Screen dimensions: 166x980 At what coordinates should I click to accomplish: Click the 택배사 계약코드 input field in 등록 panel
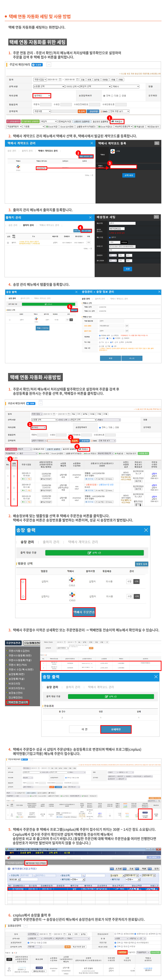pyautogui.click(x=123, y=167)
